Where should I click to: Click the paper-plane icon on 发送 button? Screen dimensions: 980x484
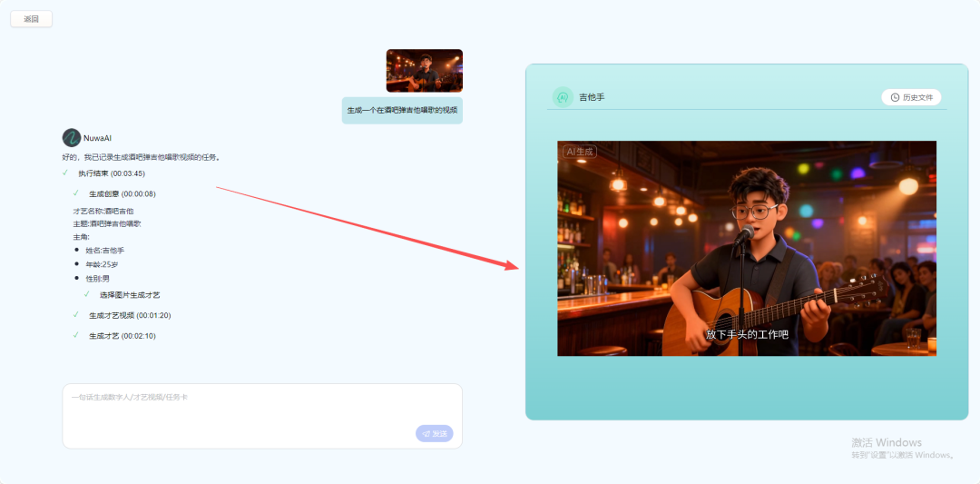[426, 434]
